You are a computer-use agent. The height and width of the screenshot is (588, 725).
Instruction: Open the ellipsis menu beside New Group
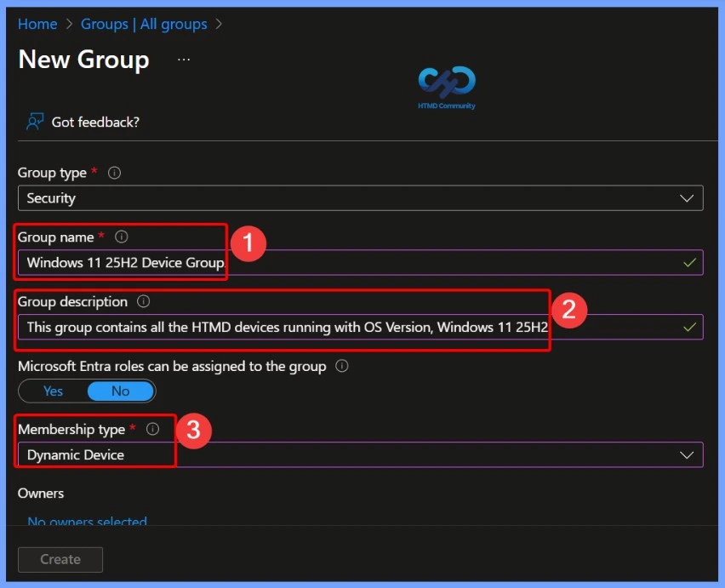pos(182,60)
